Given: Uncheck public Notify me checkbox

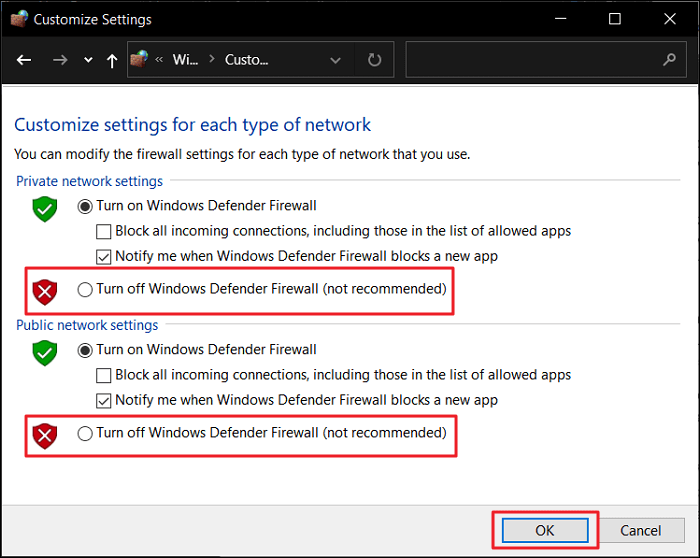Looking at the screenshot, I should click(x=103, y=400).
